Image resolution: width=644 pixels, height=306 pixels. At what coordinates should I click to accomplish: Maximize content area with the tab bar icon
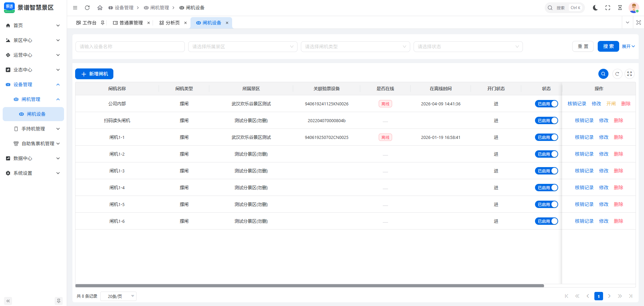[x=639, y=22]
